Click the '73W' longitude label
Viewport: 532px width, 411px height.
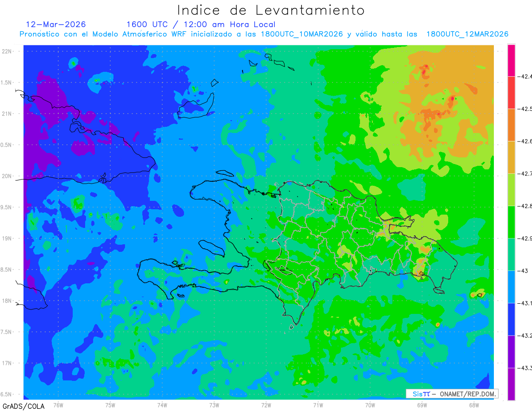tap(214, 405)
